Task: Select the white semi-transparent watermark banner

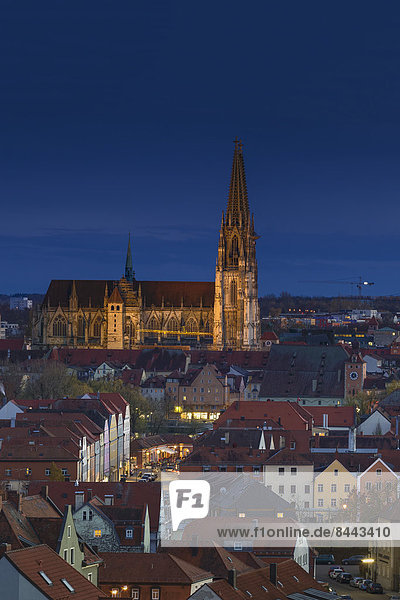Action: 280,509
